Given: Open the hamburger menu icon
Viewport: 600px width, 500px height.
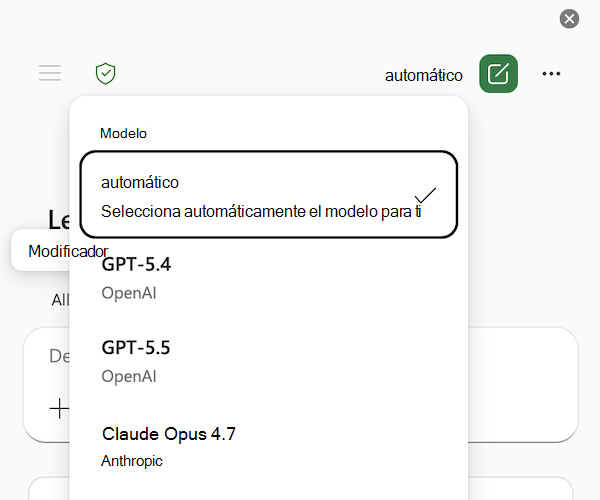Looking at the screenshot, I should coord(50,73).
